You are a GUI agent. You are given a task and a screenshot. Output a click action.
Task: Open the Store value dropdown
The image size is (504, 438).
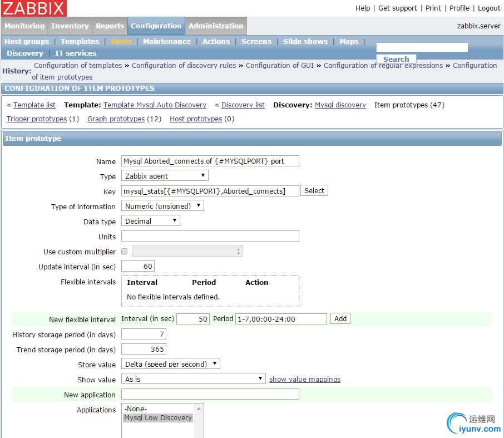click(x=170, y=364)
